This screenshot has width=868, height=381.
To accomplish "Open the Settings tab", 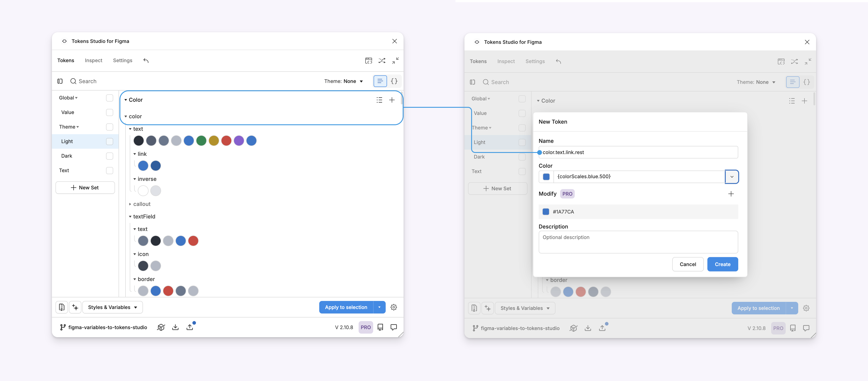I will pyautogui.click(x=123, y=61).
